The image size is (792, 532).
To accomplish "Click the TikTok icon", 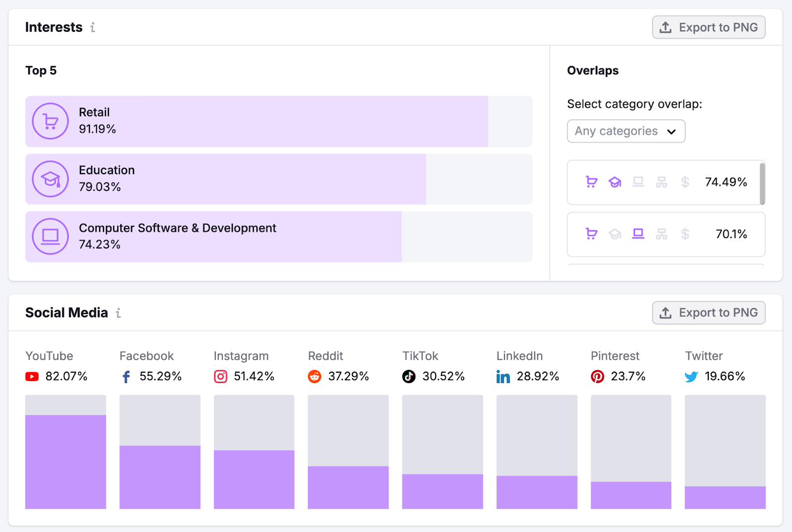I will coord(408,376).
